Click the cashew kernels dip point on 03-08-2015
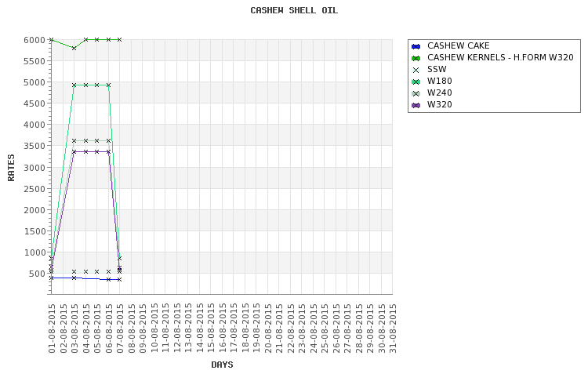The height and width of the screenshot is (392, 588). 74,48
